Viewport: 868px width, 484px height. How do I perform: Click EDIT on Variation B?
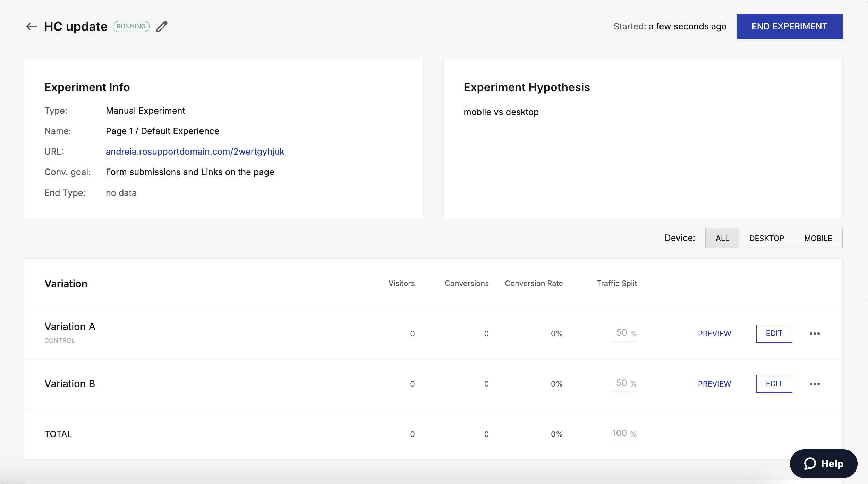point(774,383)
